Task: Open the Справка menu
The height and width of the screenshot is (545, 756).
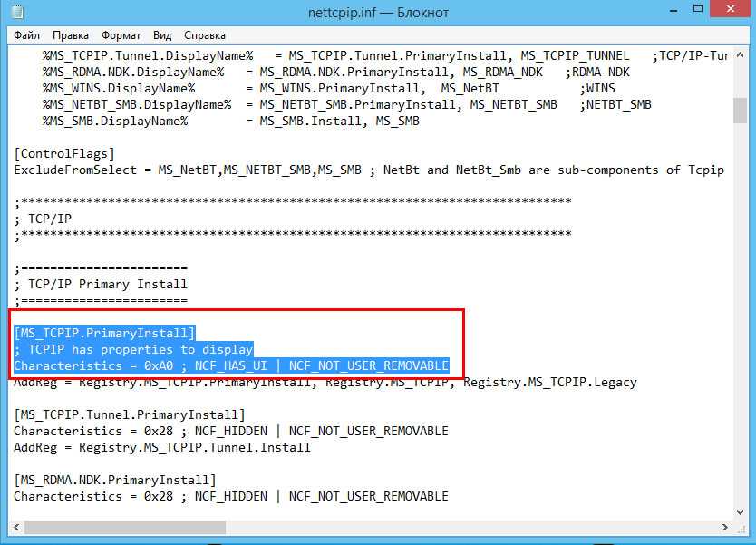Action: tap(205, 35)
